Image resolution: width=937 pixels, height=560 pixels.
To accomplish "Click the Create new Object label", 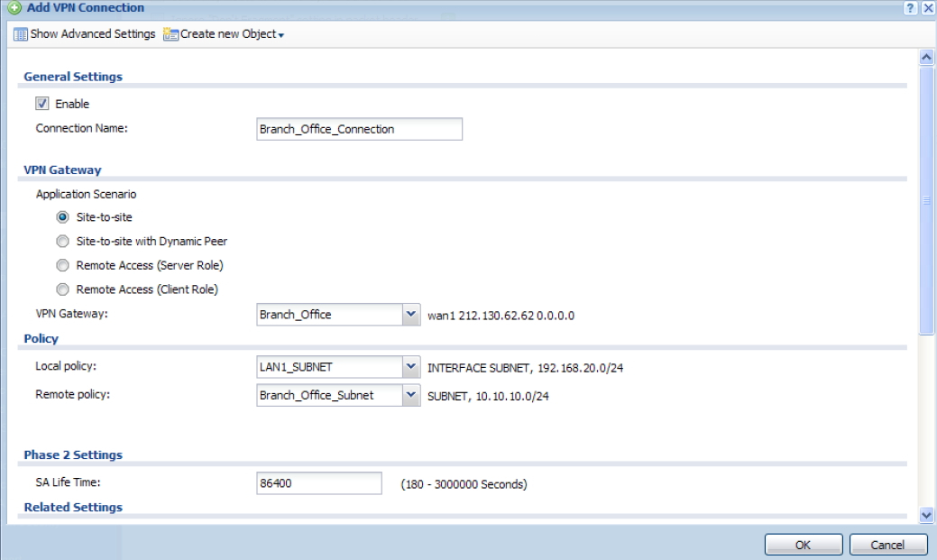I will click(228, 34).
